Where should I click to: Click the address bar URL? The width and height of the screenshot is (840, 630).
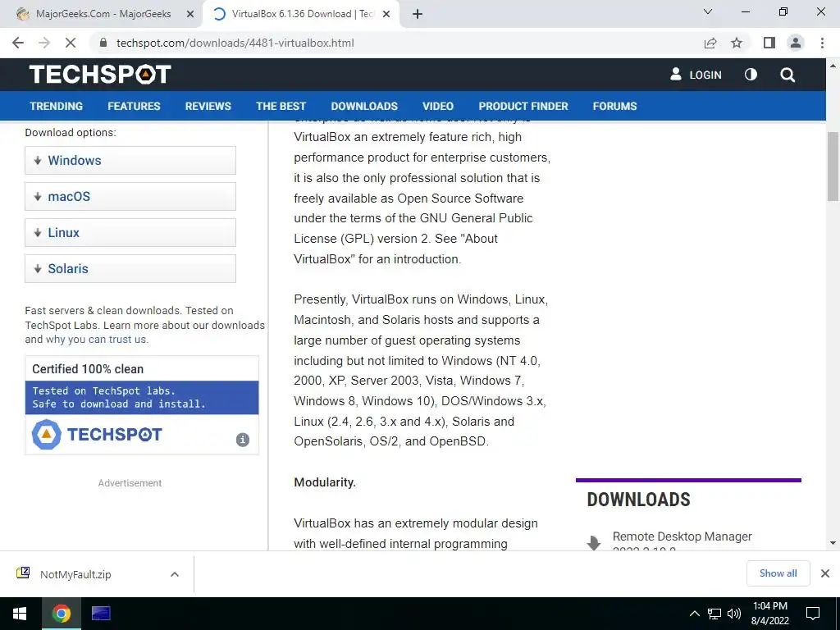click(235, 43)
